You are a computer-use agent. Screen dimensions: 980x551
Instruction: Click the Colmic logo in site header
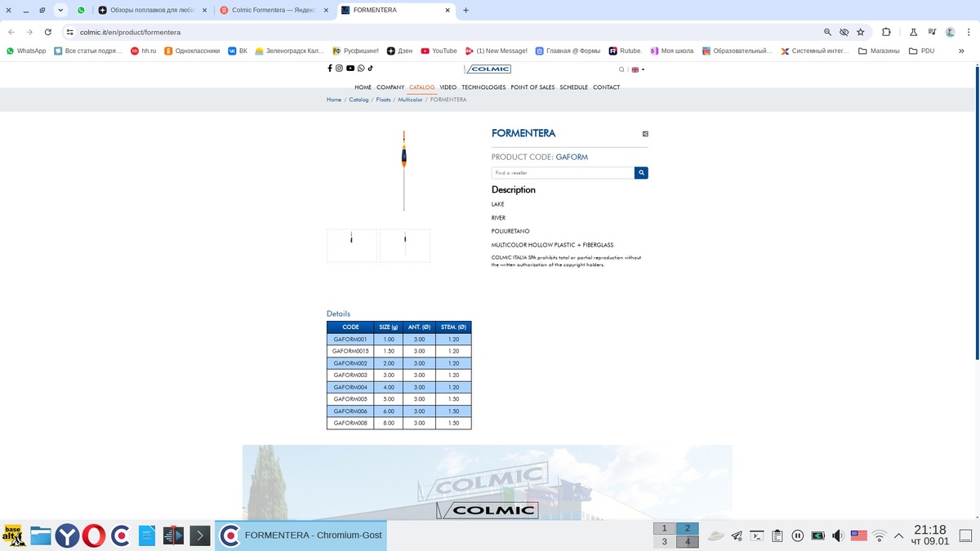(x=488, y=69)
